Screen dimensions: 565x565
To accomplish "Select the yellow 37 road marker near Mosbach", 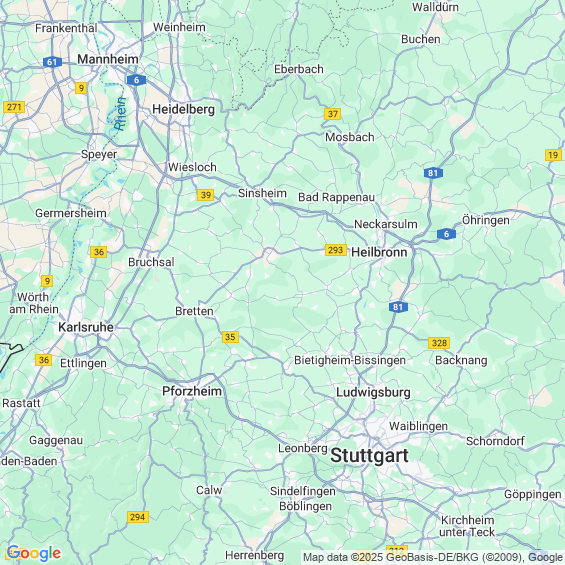I will (x=332, y=114).
